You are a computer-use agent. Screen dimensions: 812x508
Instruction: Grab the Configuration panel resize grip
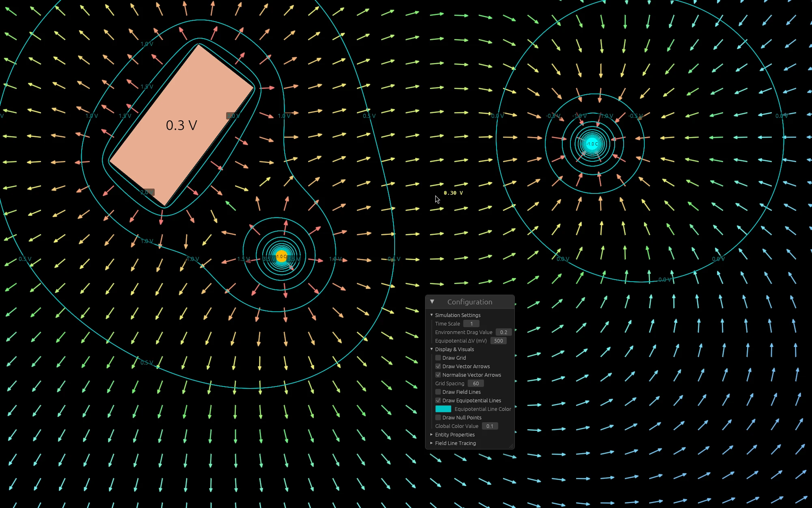coord(512,446)
